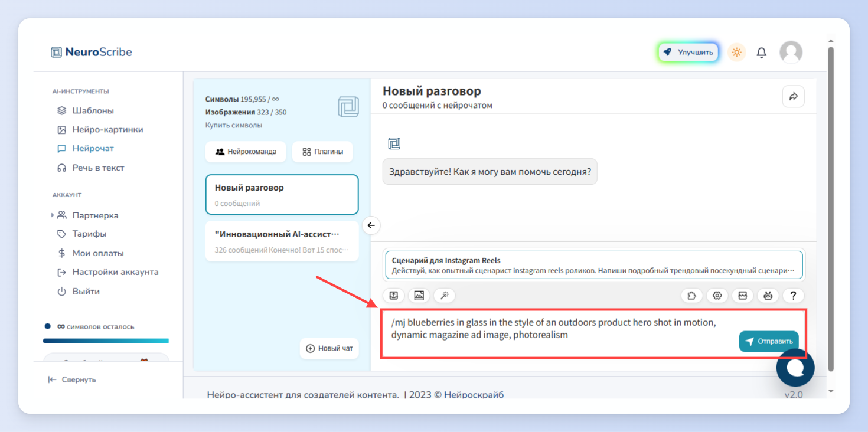
Task: Click Новый разговор chat heading
Action: click(x=432, y=91)
